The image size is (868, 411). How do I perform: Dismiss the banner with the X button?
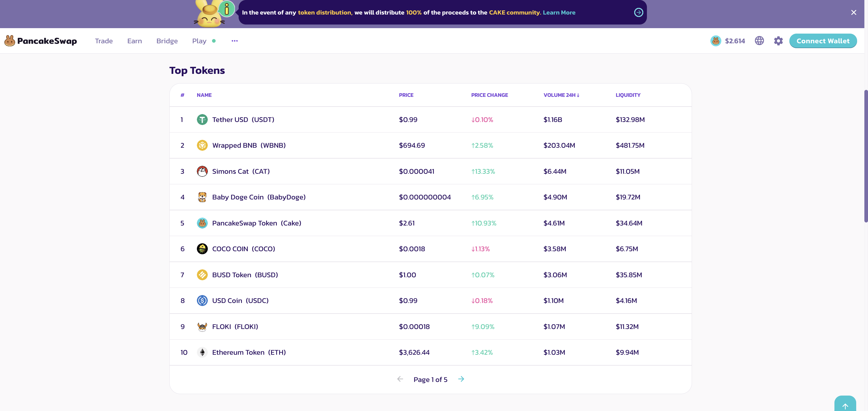(853, 12)
